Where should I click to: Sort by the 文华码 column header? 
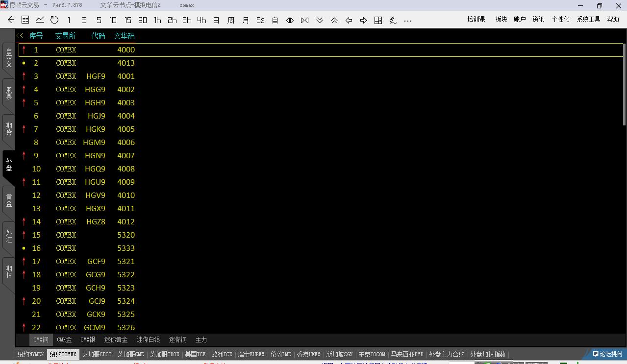pyautogui.click(x=124, y=36)
